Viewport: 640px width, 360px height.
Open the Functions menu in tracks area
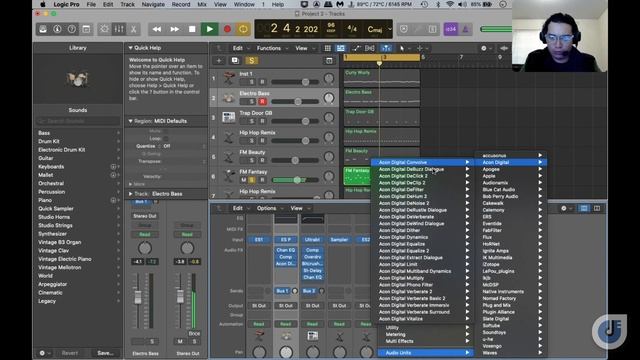pos(271,48)
